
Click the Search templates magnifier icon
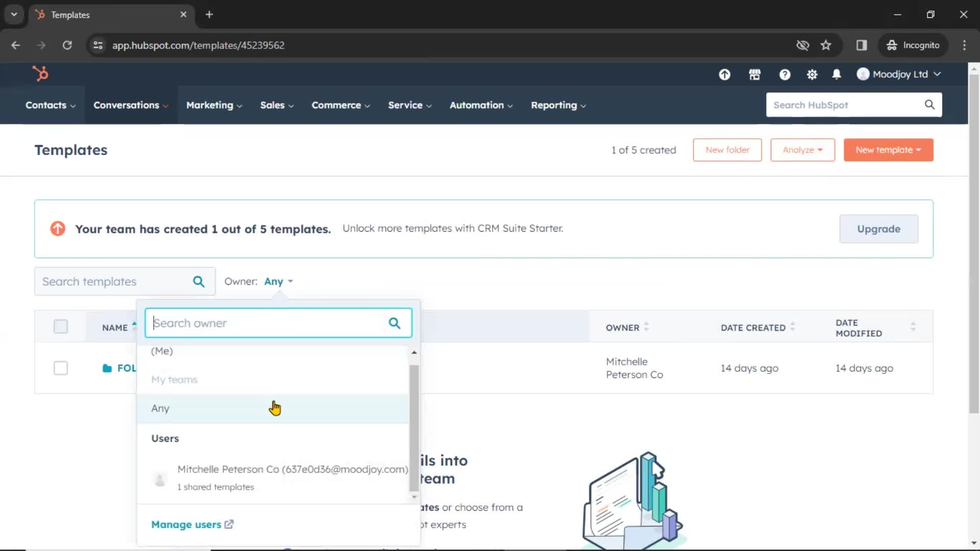pos(199,282)
